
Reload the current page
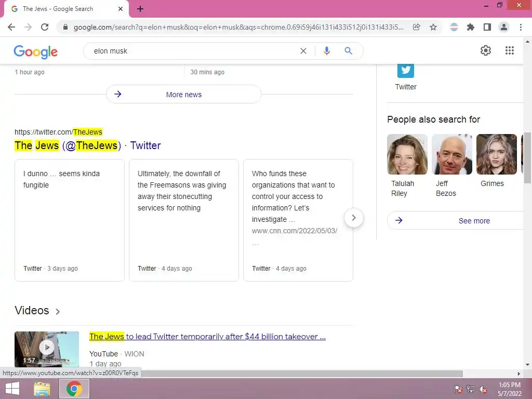(x=45, y=27)
